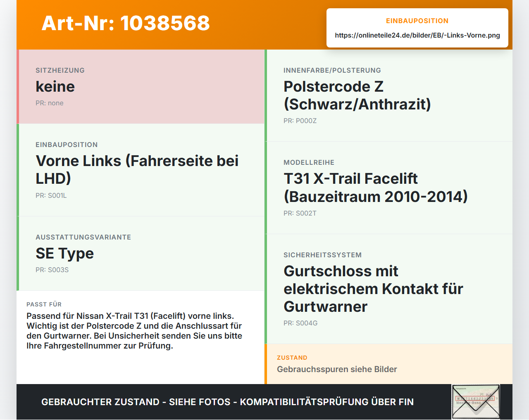
Task: Select 'T31 X-Trail Facelift' model value
Action: 375,188
